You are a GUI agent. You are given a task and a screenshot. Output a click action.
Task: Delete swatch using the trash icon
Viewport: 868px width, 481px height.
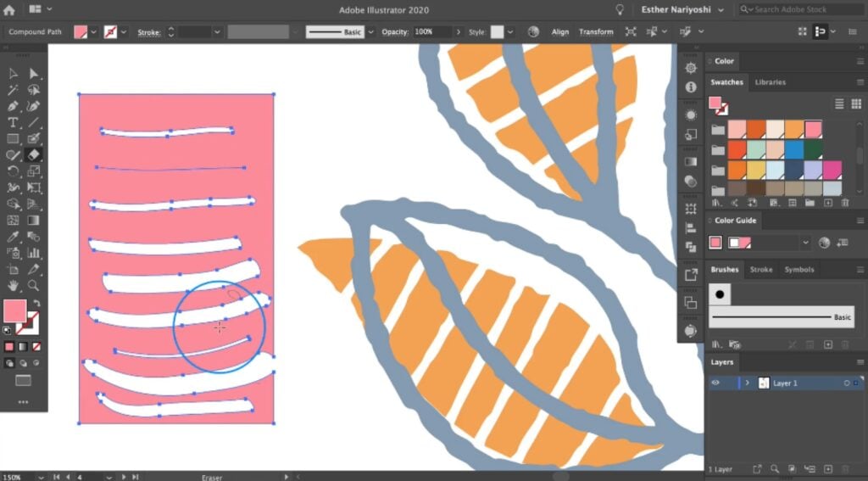(845, 203)
